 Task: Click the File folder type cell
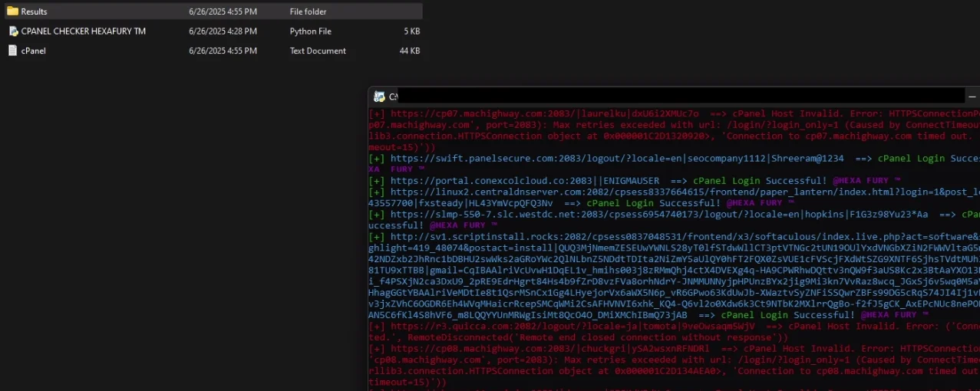(x=308, y=11)
